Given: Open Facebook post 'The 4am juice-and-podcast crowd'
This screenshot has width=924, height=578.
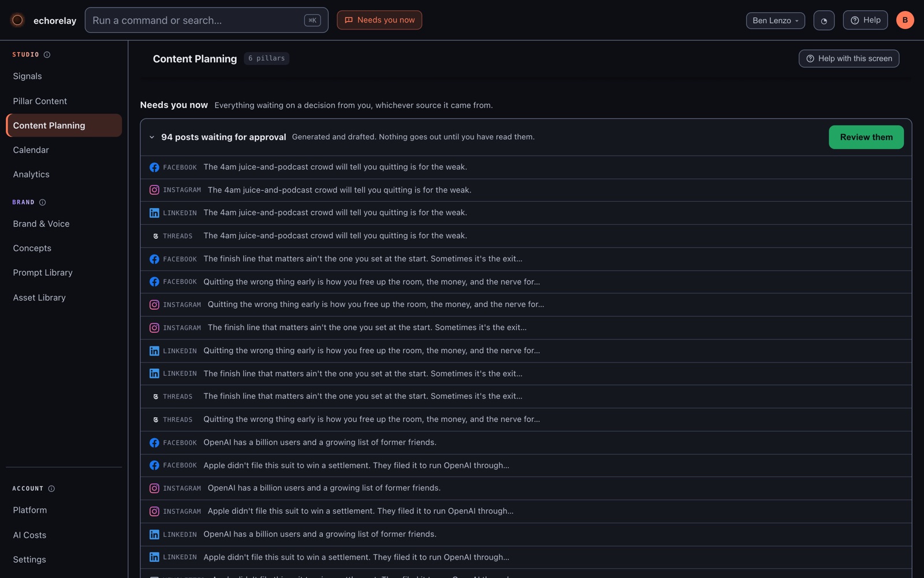Looking at the screenshot, I should tap(526, 167).
